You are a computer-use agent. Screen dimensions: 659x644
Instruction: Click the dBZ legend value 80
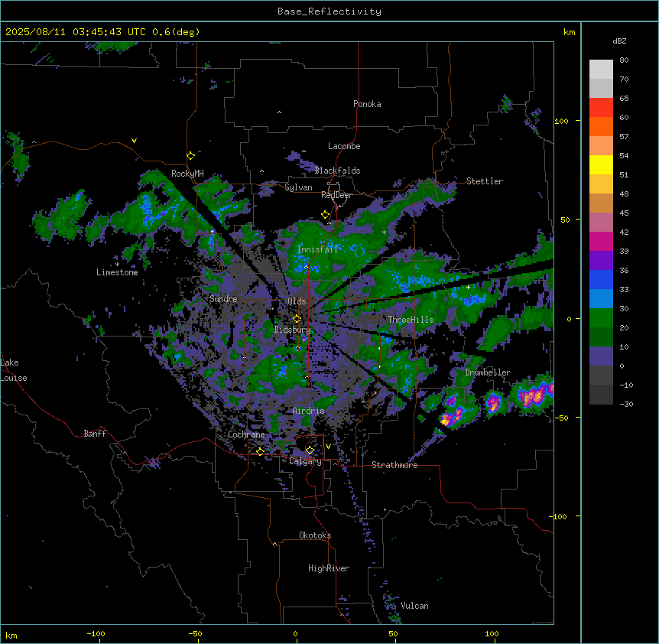[624, 60]
